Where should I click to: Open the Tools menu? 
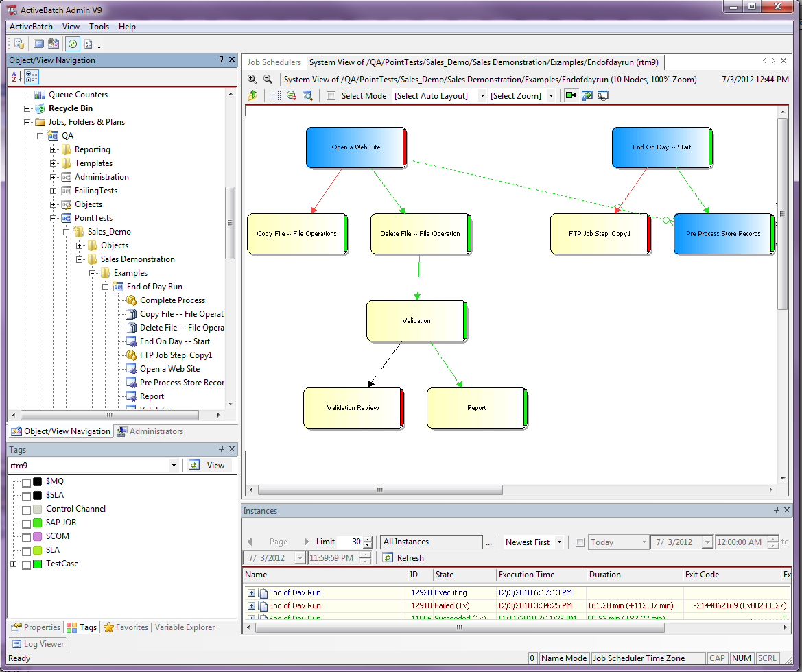(x=99, y=27)
